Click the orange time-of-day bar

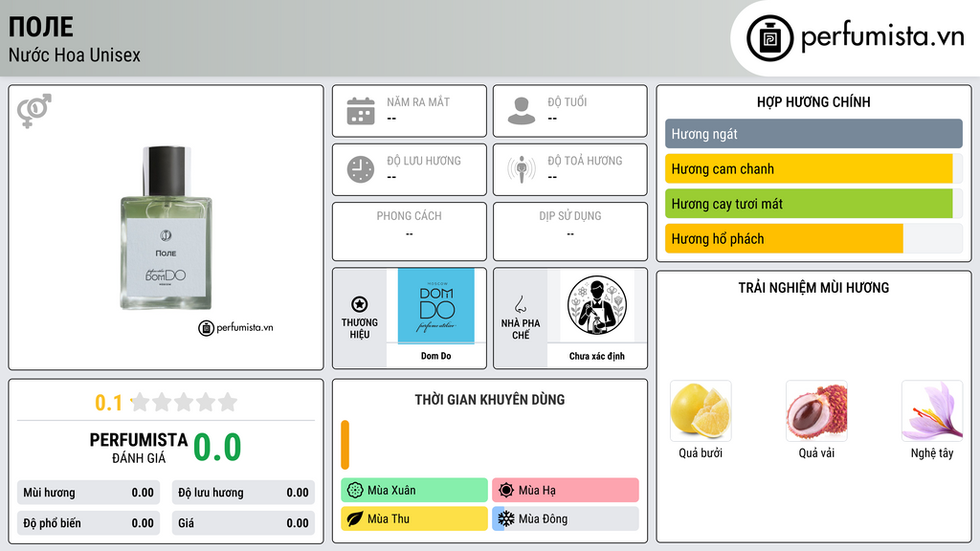[x=345, y=445]
